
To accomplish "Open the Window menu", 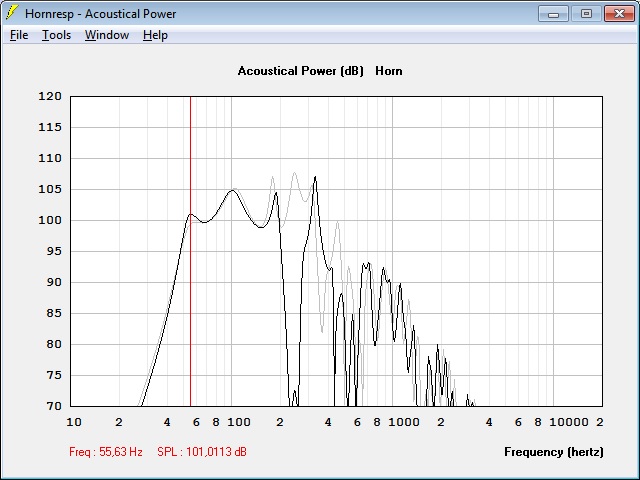I will point(107,35).
